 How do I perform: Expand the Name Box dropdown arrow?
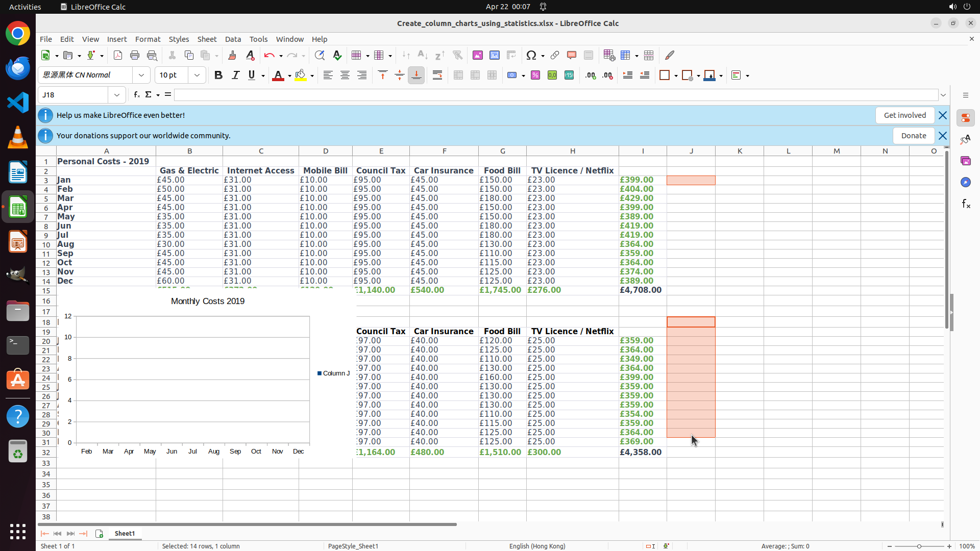(117, 95)
